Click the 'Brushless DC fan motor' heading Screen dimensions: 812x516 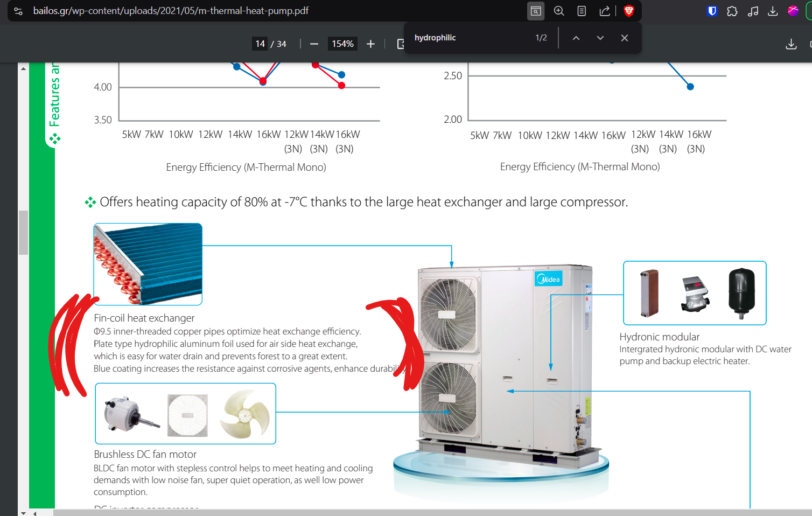click(145, 455)
